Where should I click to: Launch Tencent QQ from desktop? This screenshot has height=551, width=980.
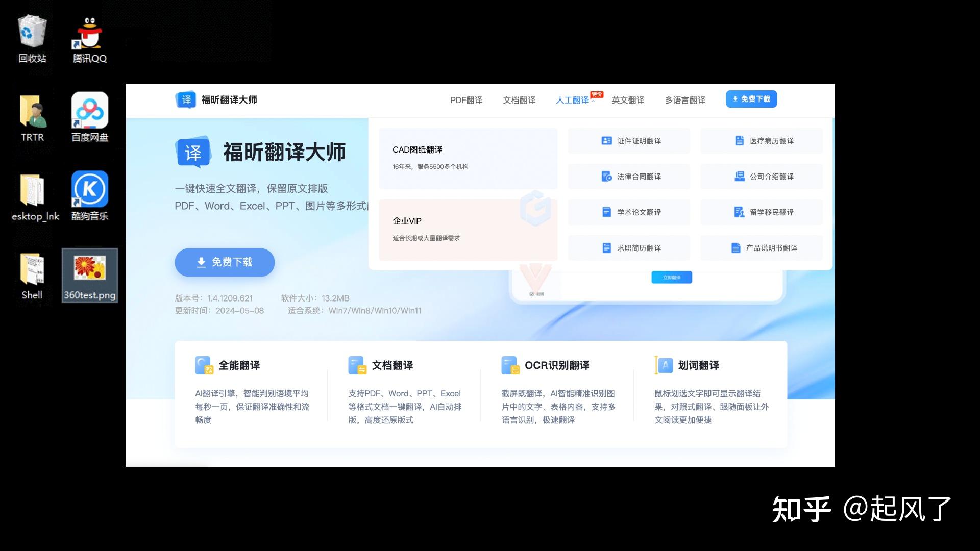pyautogui.click(x=89, y=39)
